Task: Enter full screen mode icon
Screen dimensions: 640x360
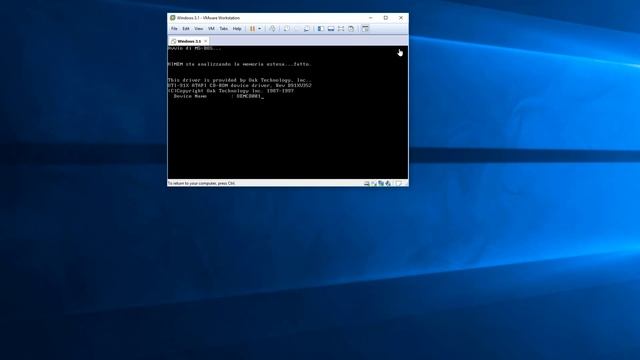Action: tap(341, 29)
